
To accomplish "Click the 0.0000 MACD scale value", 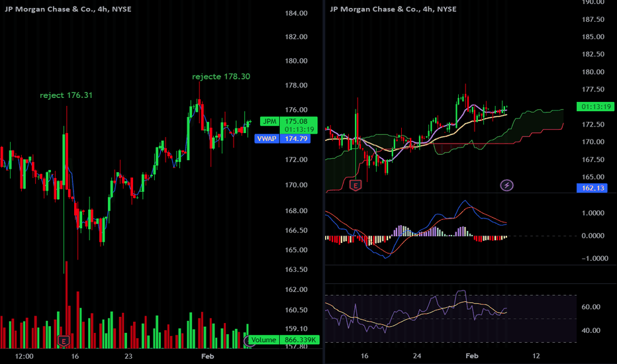I will click(x=593, y=236).
